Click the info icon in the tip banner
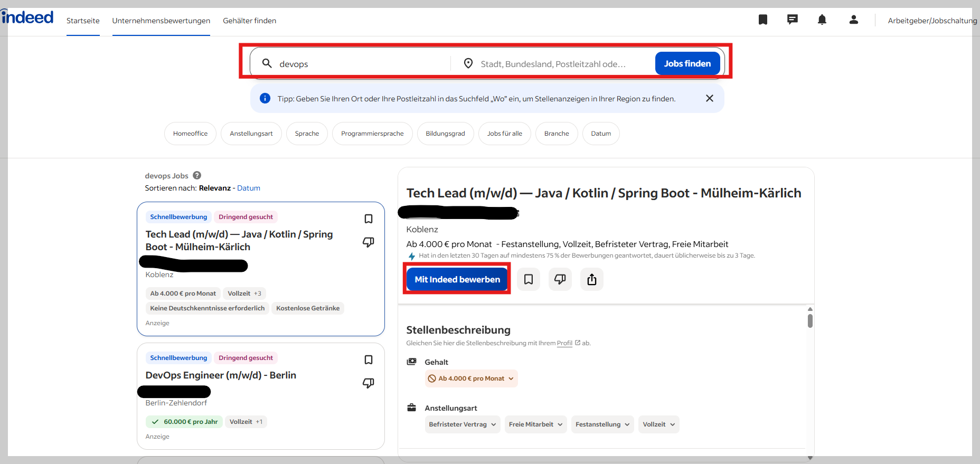The height and width of the screenshot is (464, 980). tap(265, 98)
